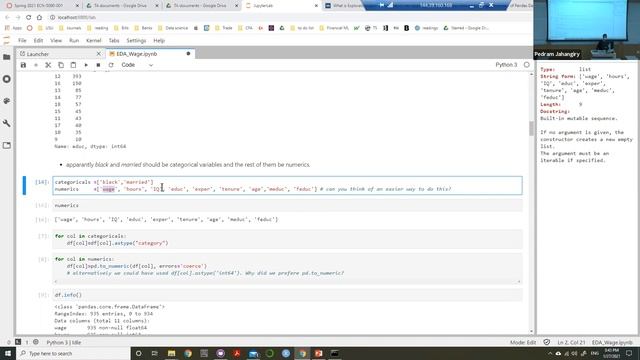Open the Commands palette sidebar icon

pos(7,101)
